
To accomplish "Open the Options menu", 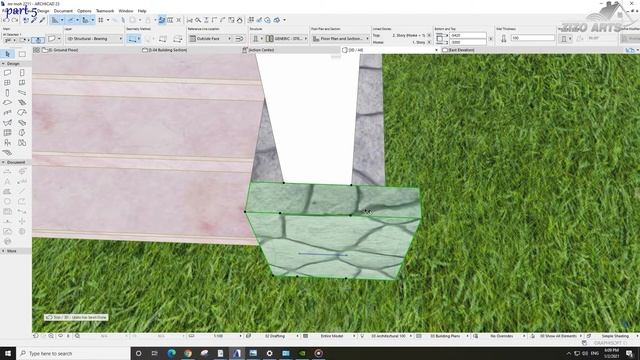I will 84,11.
